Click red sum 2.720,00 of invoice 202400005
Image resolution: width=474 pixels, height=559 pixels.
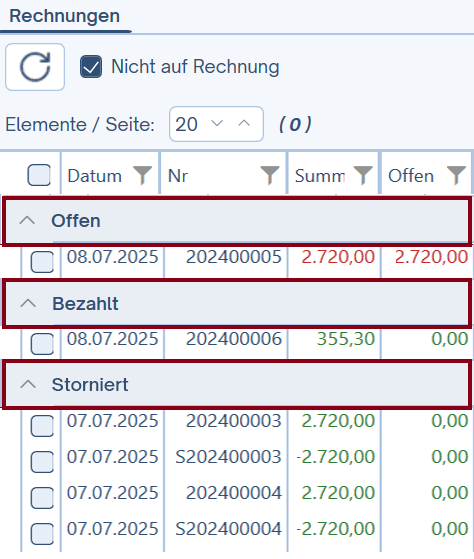pos(338,257)
